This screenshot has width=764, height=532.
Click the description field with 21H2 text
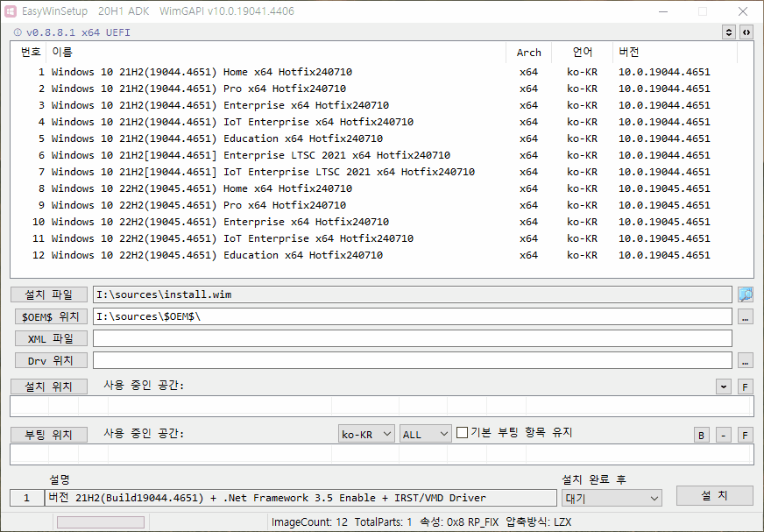[x=301, y=498]
